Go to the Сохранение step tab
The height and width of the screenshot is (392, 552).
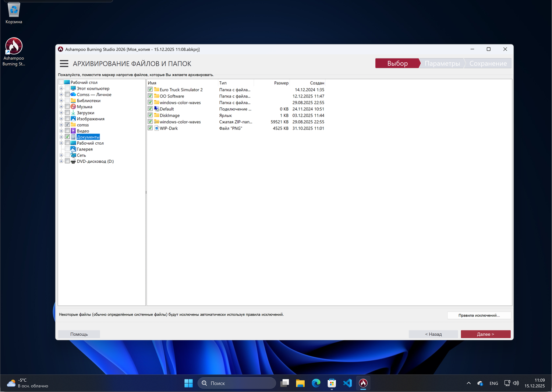point(488,63)
